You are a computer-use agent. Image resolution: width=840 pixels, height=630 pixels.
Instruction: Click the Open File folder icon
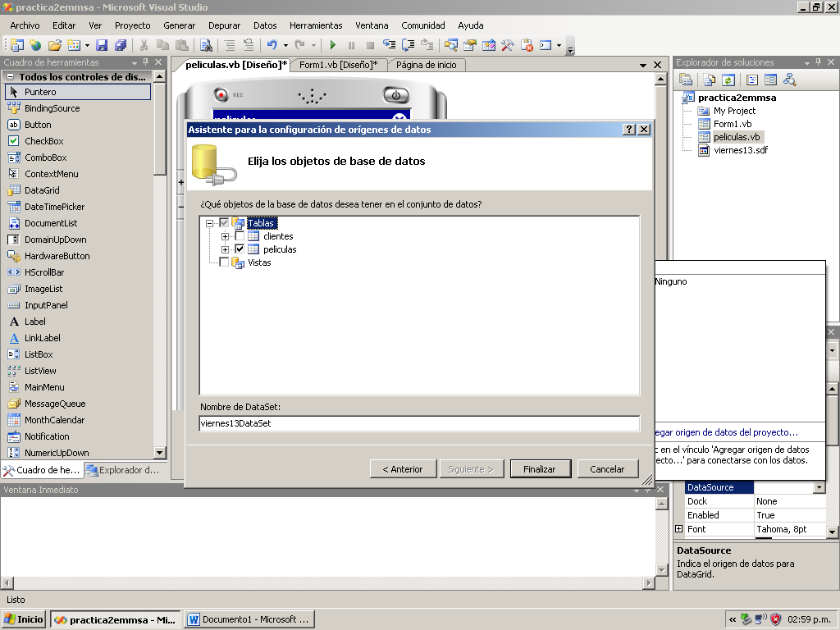click(x=55, y=46)
